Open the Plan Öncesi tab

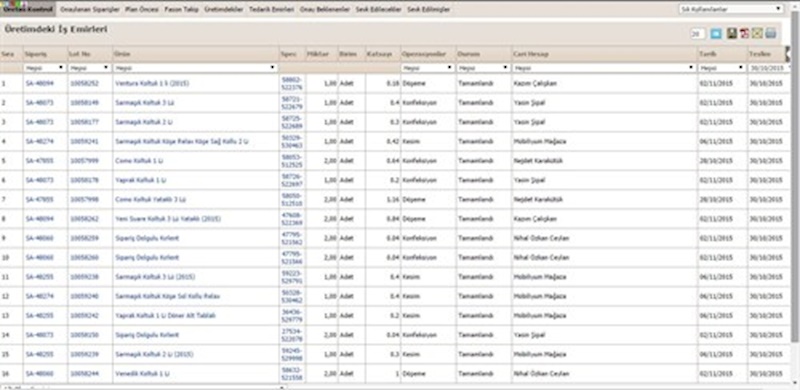[x=142, y=9]
